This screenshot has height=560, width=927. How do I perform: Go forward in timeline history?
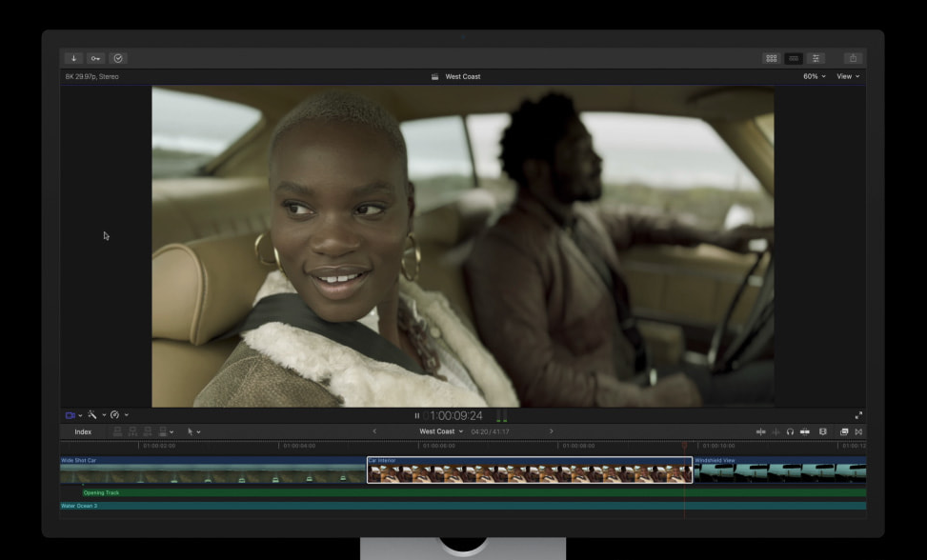click(551, 431)
